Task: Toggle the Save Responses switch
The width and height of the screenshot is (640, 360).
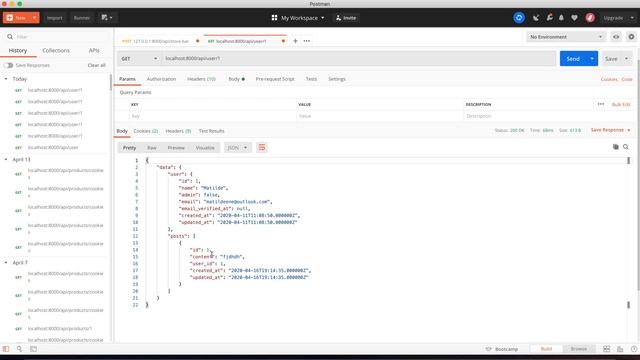Action: point(8,65)
